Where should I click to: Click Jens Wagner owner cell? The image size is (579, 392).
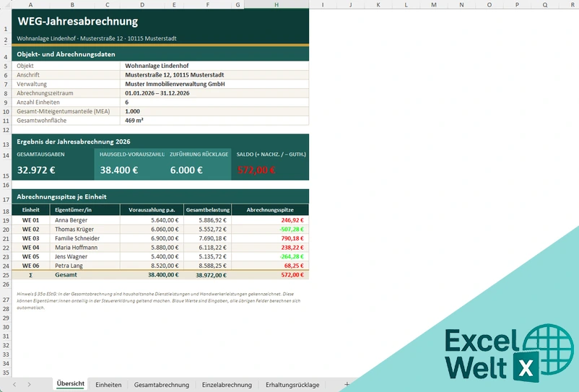[85, 256]
